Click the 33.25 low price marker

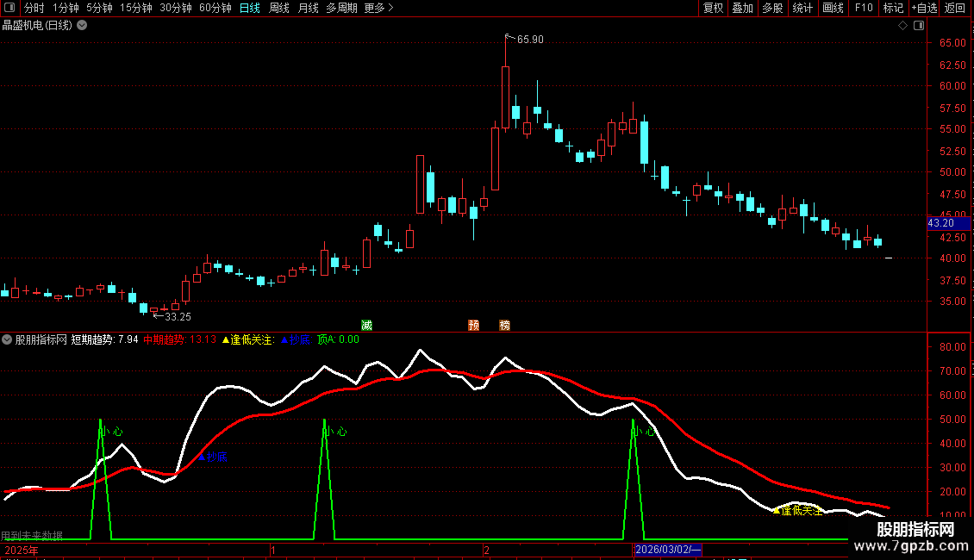pyautogui.click(x=175, y=316)
